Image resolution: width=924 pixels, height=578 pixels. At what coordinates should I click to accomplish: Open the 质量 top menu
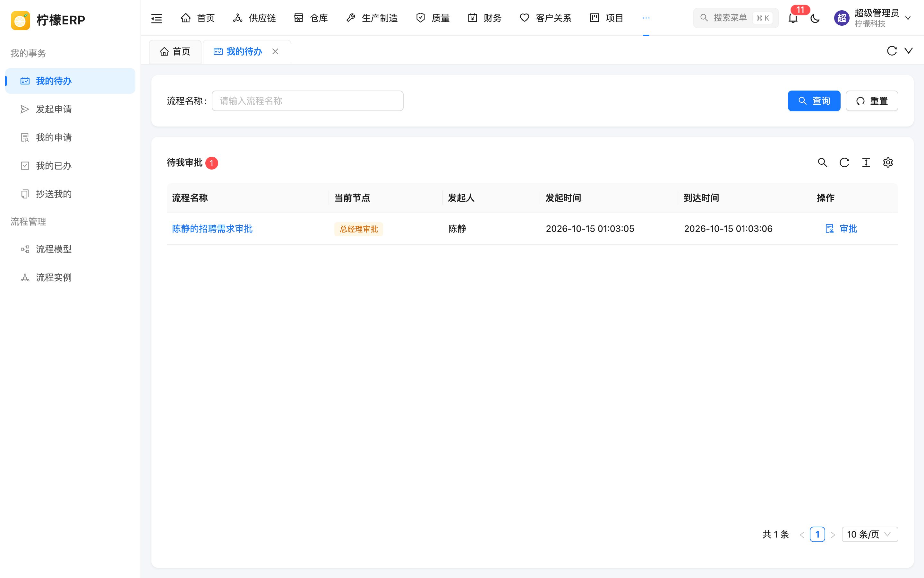pos(432,18)
